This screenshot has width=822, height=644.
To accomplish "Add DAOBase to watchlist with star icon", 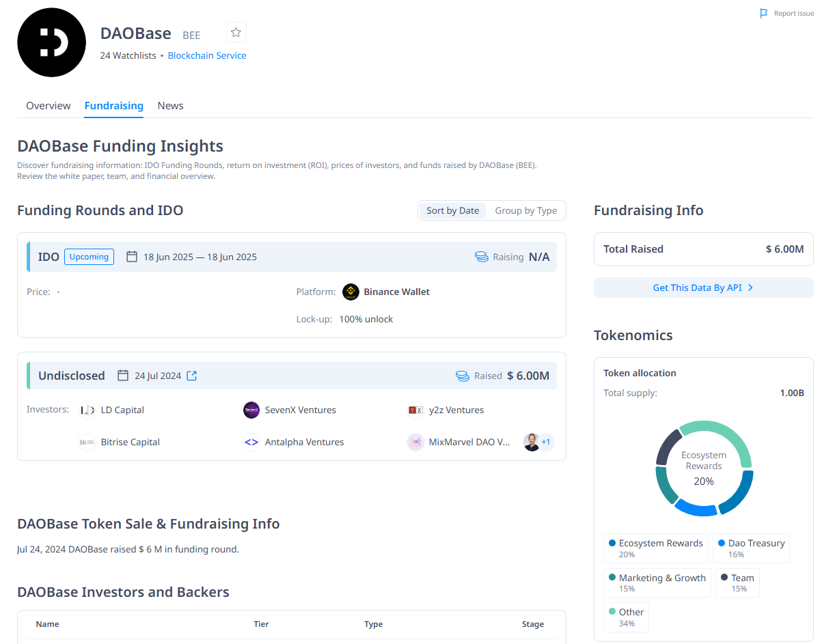I will [236, 32].
